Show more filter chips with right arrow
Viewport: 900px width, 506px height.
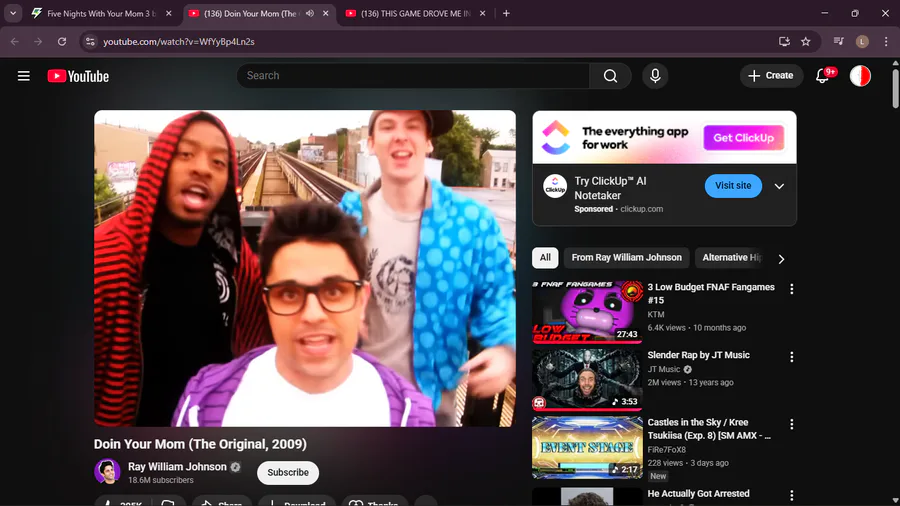point(781,259)
